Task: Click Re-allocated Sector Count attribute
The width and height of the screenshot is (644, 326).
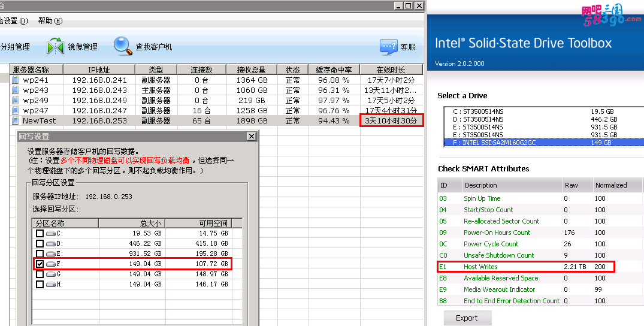Action: pos(501,221)
